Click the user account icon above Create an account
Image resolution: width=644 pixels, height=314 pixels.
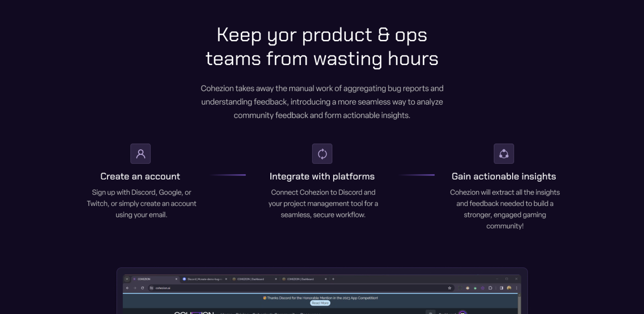click(x=141, y=154)
